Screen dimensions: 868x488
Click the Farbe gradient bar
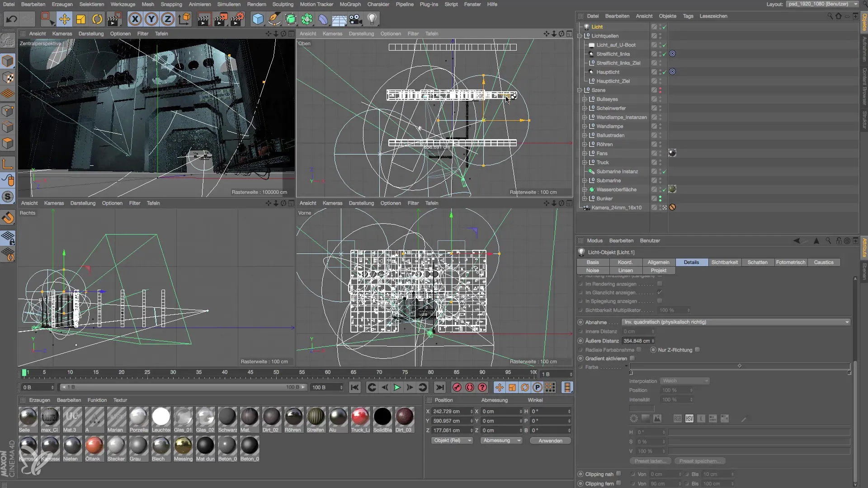740,366
